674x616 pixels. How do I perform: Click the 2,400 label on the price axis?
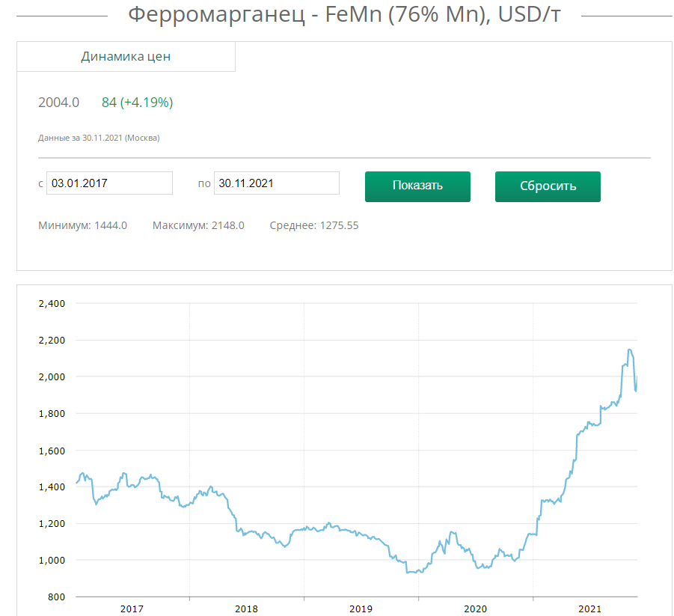(x=52, y=304)
